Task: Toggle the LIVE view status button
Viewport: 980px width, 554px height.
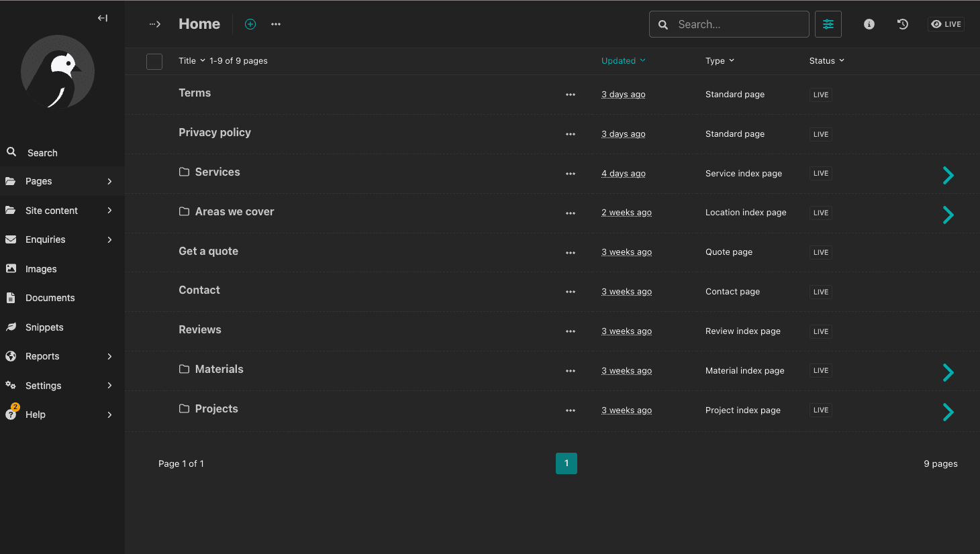Action: (x=946, y=24)
